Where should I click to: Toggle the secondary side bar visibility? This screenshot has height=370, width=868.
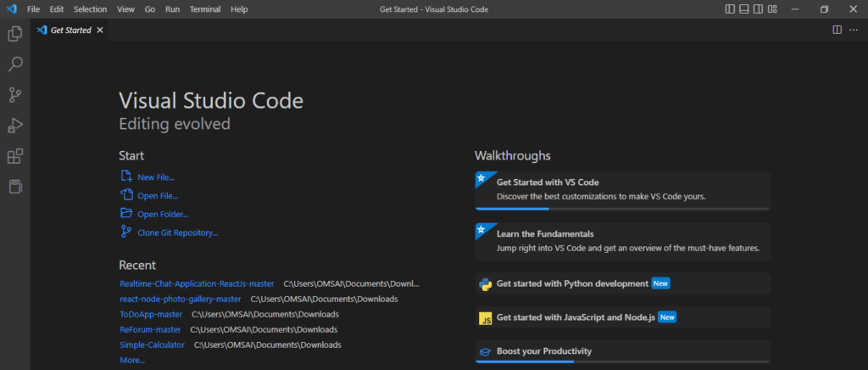pos(757,9)
